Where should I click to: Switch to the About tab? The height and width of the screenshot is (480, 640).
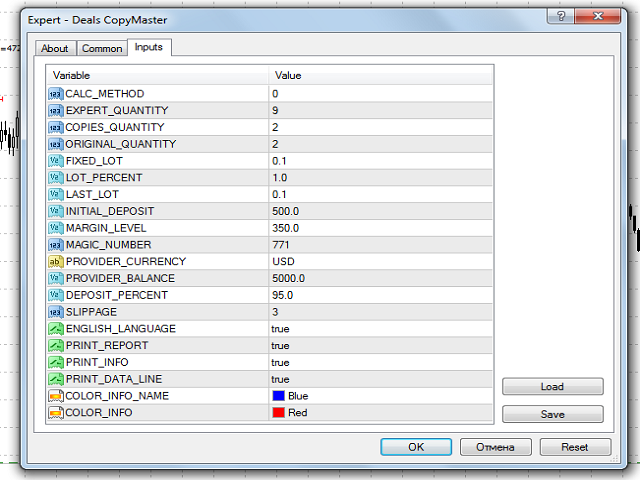point(55,48)
